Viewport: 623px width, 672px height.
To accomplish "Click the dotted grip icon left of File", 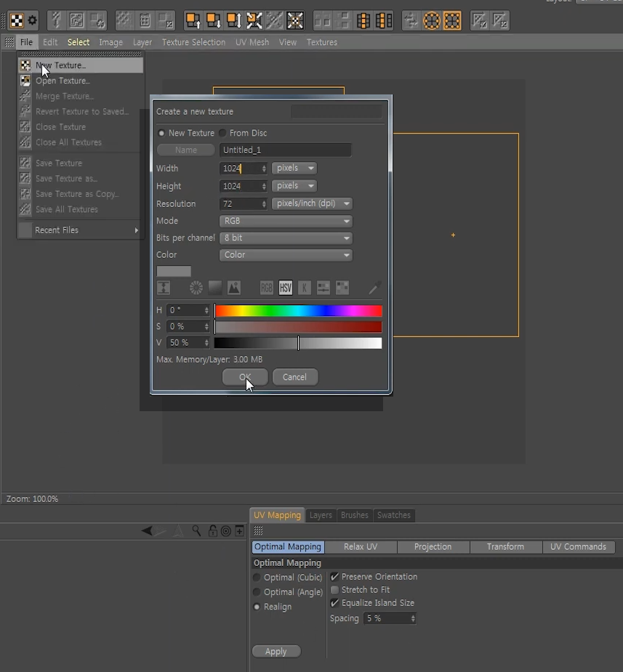I will pos(9,42).
